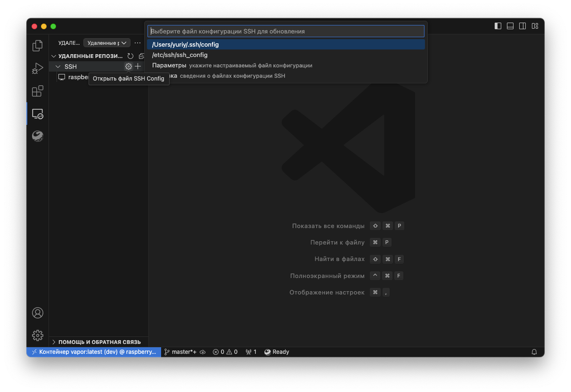The width and height of the screenshot is (571, 392).
Task: Add a new SSH remote with plus icon
Action: pos(138,67)
